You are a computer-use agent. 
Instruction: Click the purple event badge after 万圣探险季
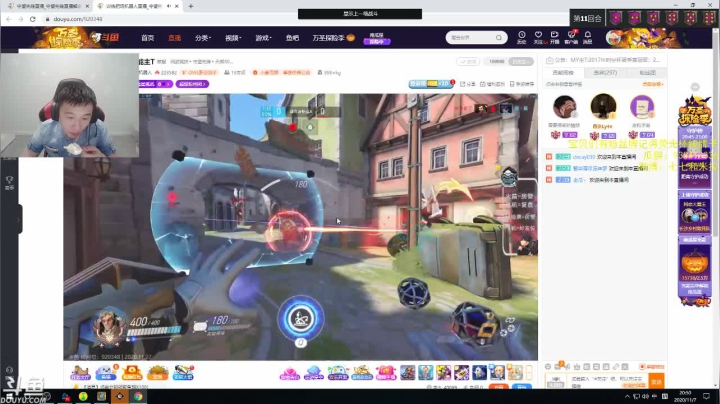377,39
